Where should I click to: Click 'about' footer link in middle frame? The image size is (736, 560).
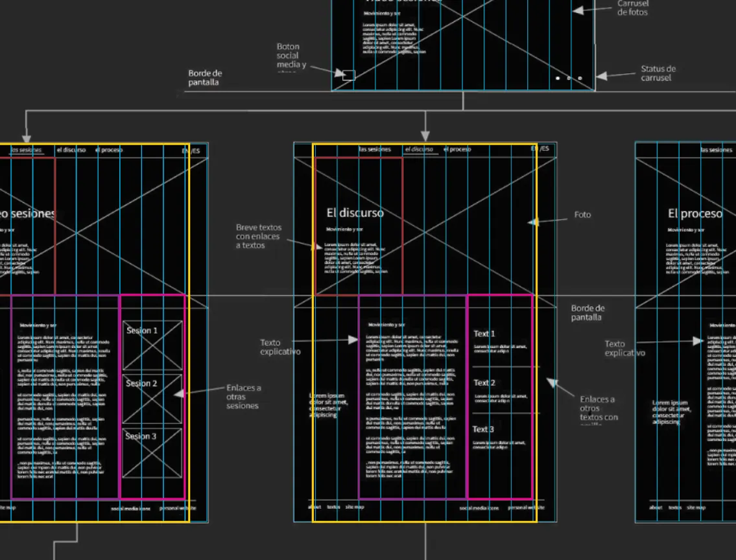(315, 507)
